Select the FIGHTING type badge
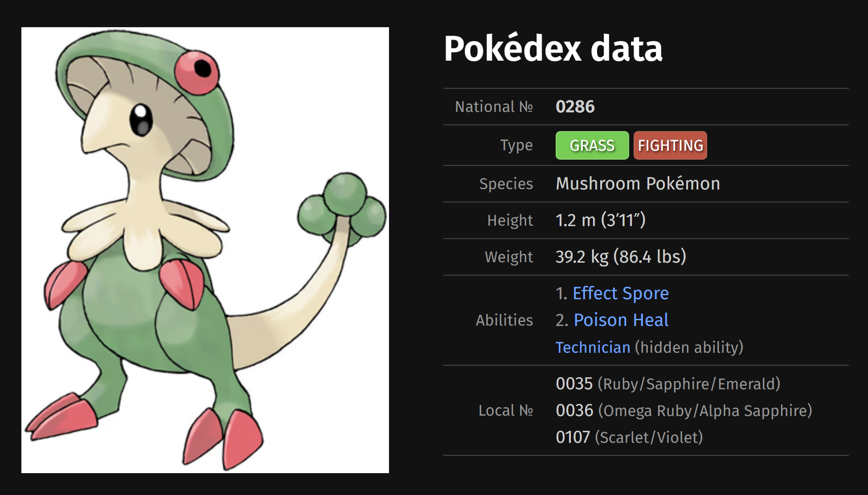Image resolution: width=868 pixels, height=495 pixels. click(671, 145)
